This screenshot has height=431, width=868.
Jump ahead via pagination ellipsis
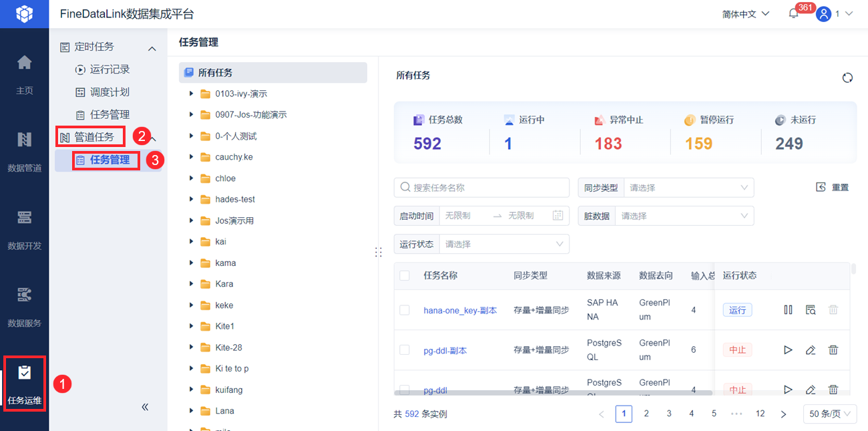[736, 414]
